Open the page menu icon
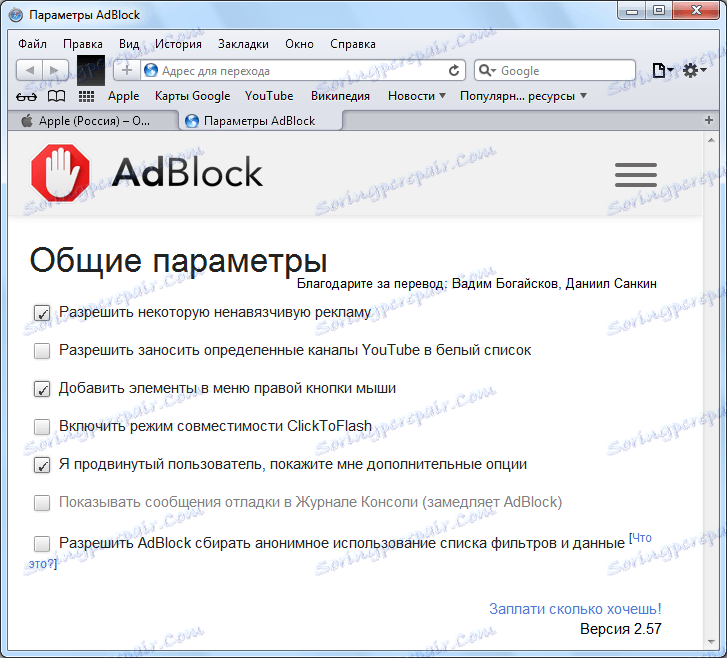727x658 pixels. tap(662, 70)
